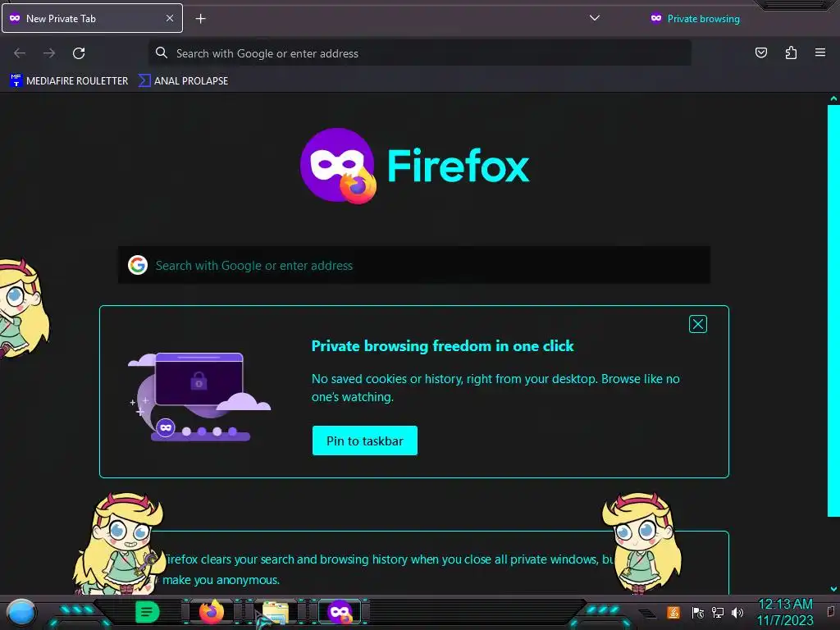Click the Pin to taskbar button
The image size is (840, 630).
pyautogui.click(x=365, y=441)
